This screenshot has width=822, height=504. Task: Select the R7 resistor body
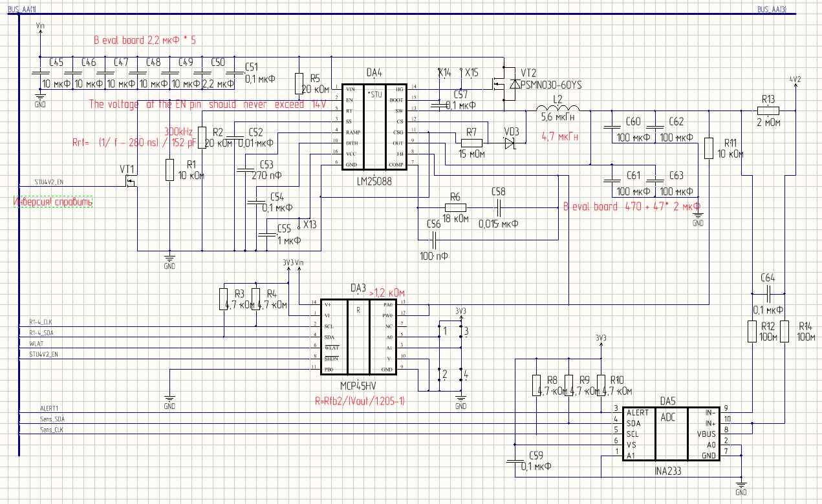tap(471, 143)
